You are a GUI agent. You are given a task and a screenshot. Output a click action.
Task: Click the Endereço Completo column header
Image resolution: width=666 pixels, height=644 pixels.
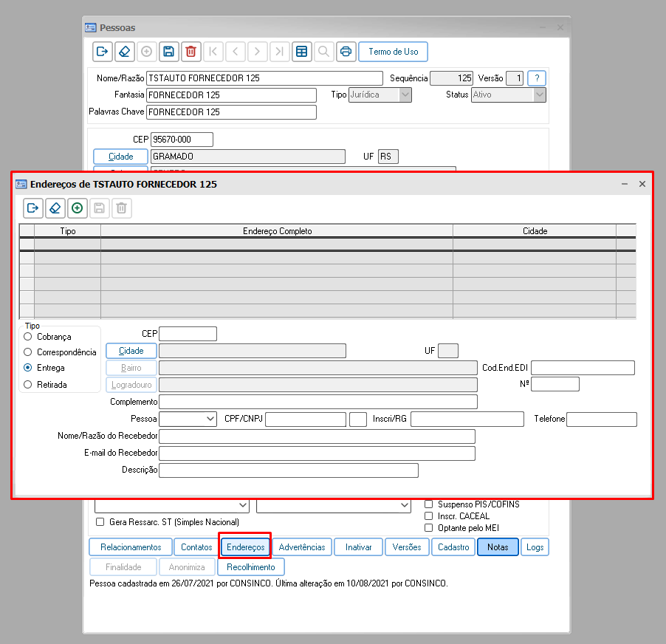click(x=278, y=231)
